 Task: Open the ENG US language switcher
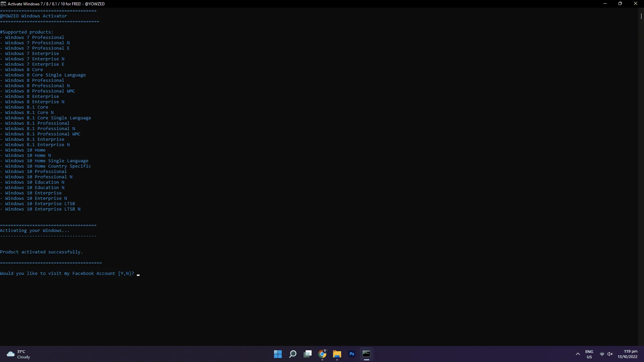[x=589, y=354]
